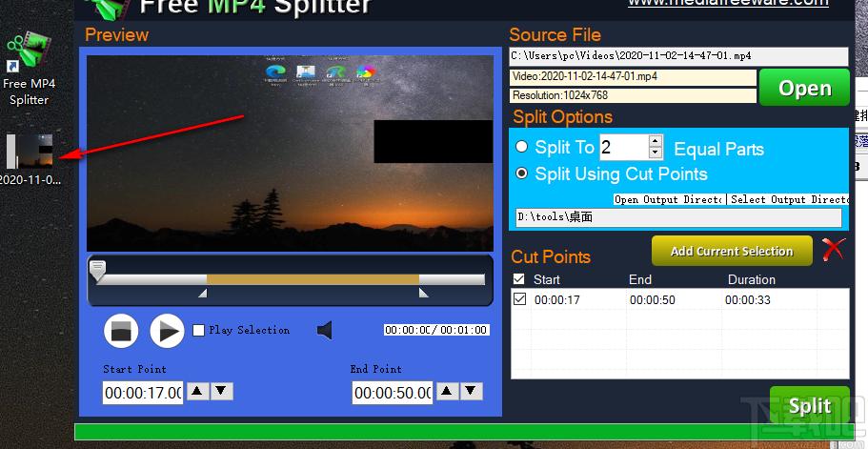Viewport: 868px width, 449px height.
Task: Click the equal parts number field
Action: [x=624, y=147]
